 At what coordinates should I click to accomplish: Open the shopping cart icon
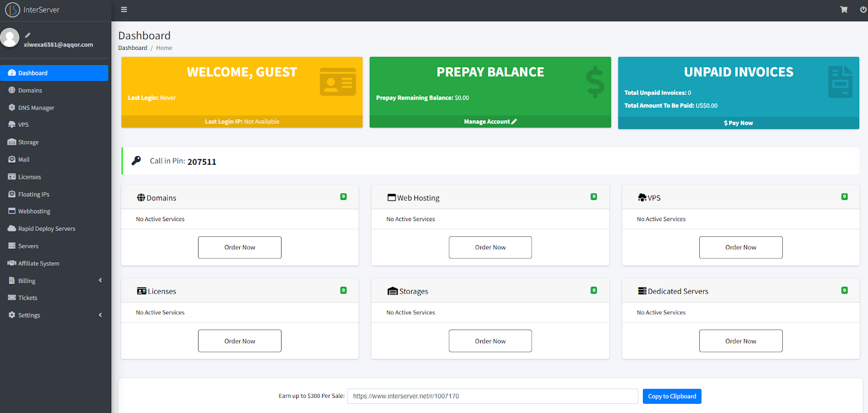[x=844, y=9]
